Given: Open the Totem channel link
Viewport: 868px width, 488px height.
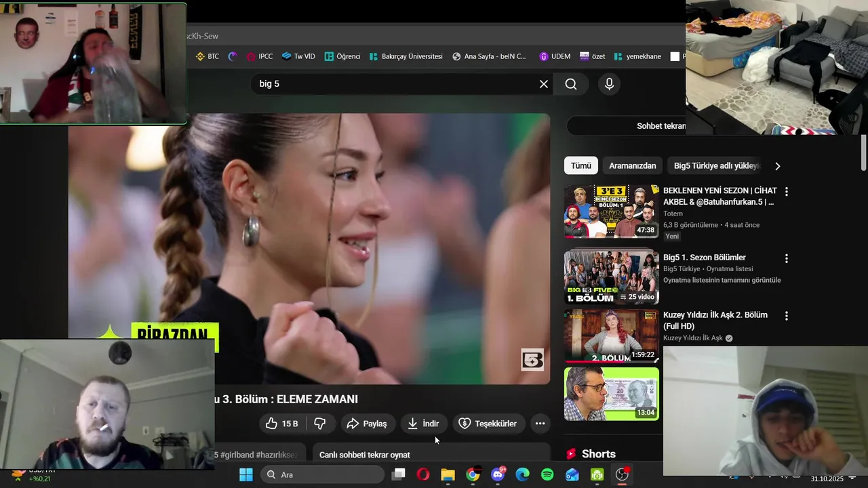Looking at the screenshot, I should pos(673,213).
